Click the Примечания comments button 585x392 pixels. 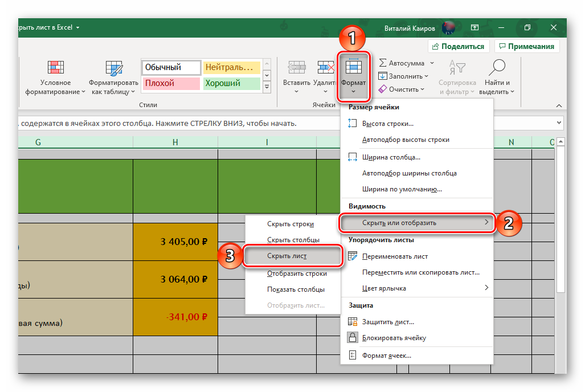[526, 47]
